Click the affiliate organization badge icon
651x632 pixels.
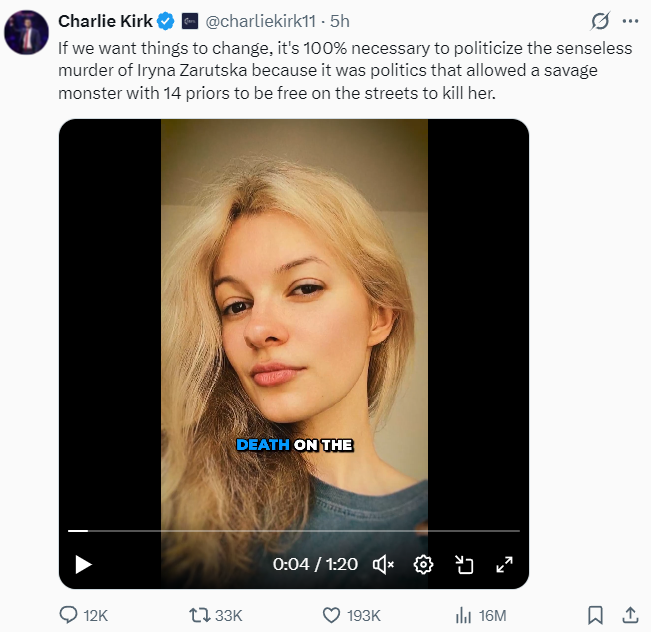190,21
